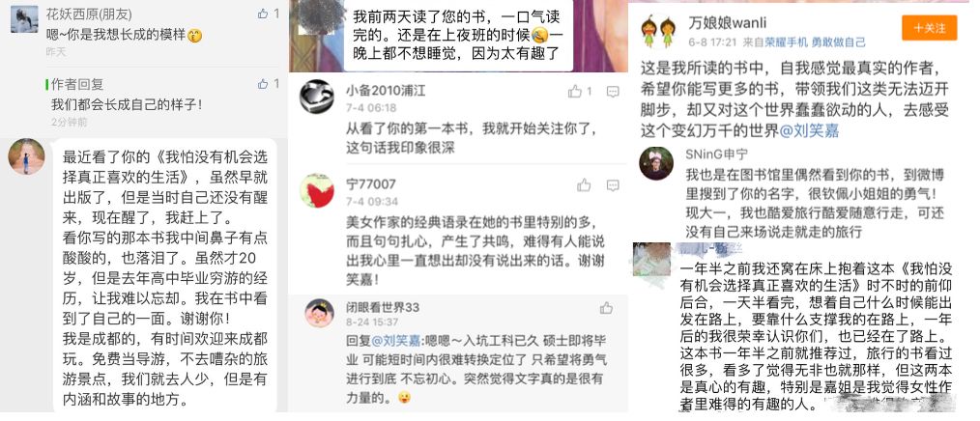Screen dimensions: 980x421
Task: Open the @刘笑嘉 mention in 万娘娘wanli's post
Action: coord(809,131)
